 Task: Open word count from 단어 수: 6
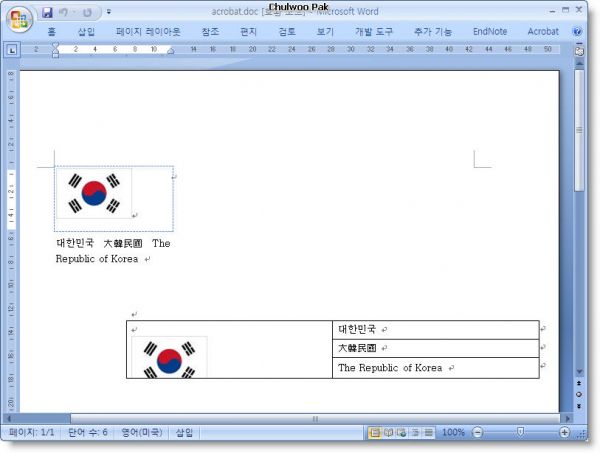[x=88, y=433]
